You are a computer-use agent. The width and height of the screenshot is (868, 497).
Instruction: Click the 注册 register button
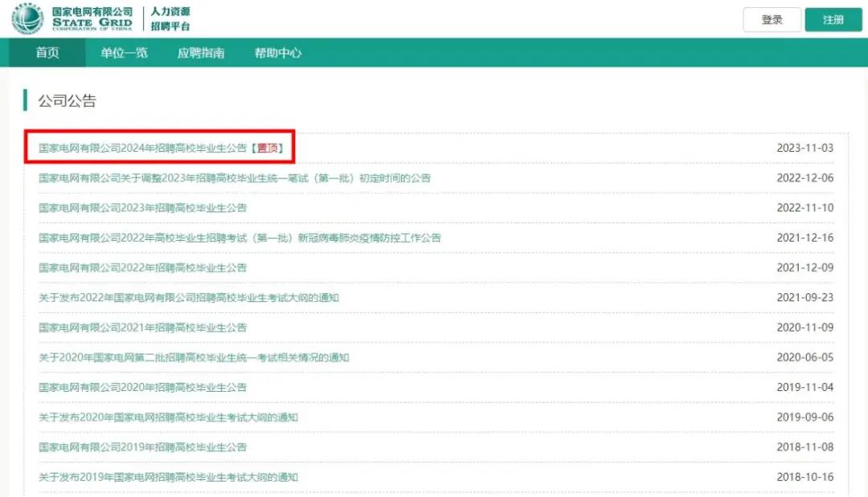(833, 20)
